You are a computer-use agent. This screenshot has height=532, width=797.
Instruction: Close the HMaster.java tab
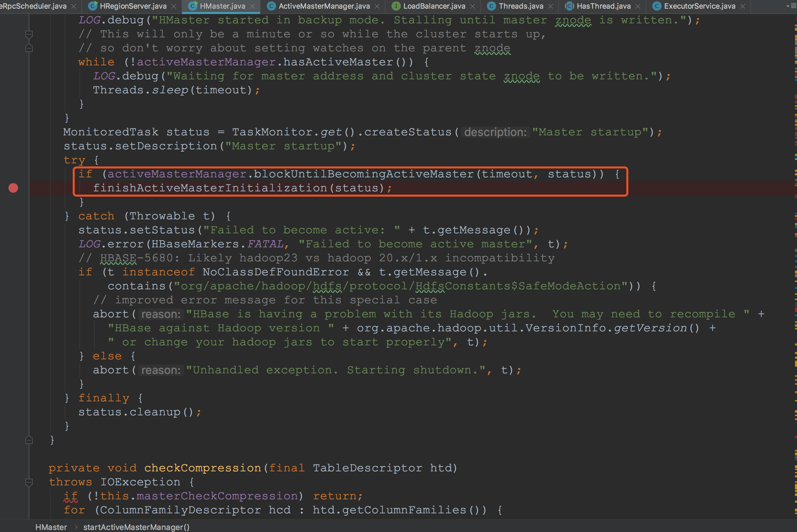(252, 6)
